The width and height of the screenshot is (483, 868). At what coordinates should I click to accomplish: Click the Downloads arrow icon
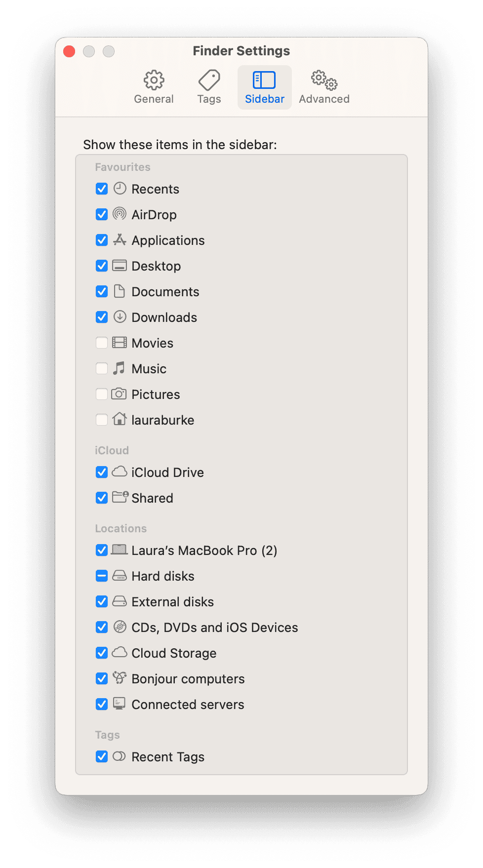(x=119, y=317)
